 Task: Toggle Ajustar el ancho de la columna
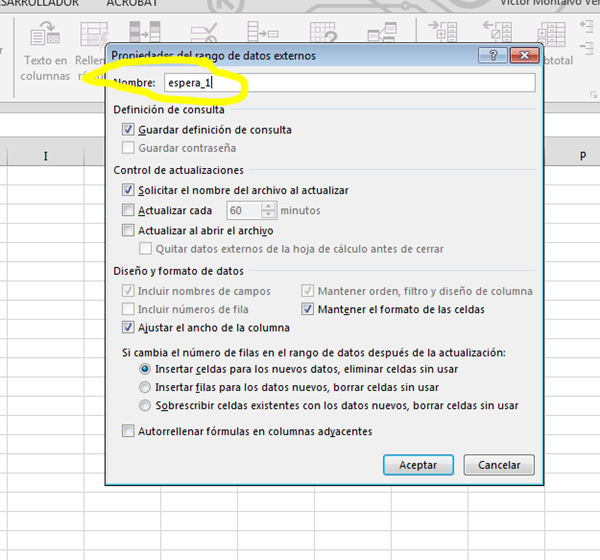tap(128, 327)
